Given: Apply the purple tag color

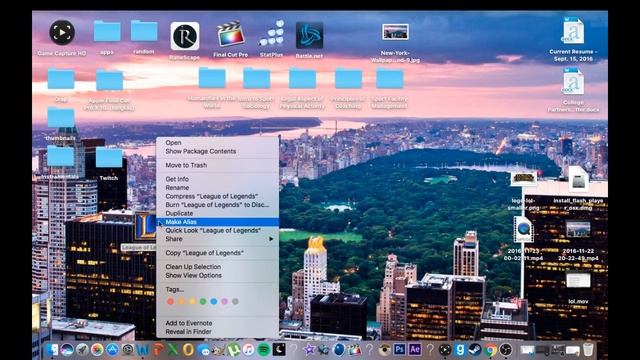Looking at the screenshot, I should coord(224,301).
